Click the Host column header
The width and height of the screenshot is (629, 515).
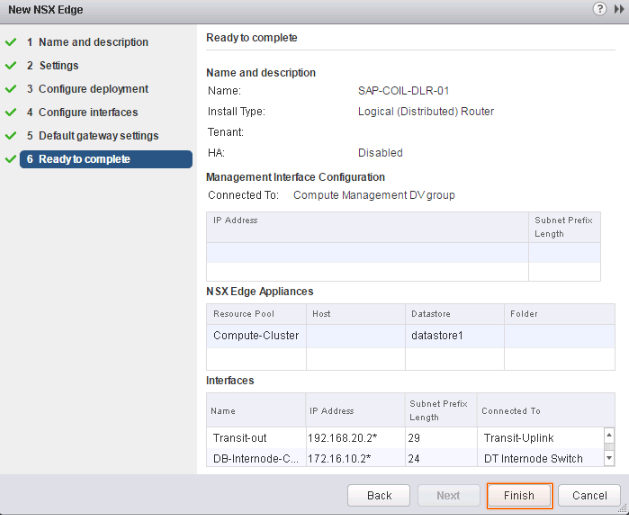click(355, 314)
